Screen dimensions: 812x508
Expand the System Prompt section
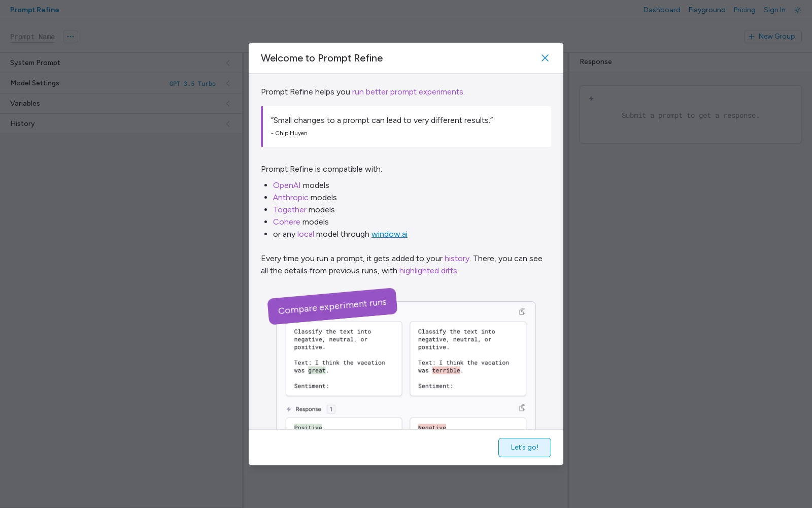121,63
